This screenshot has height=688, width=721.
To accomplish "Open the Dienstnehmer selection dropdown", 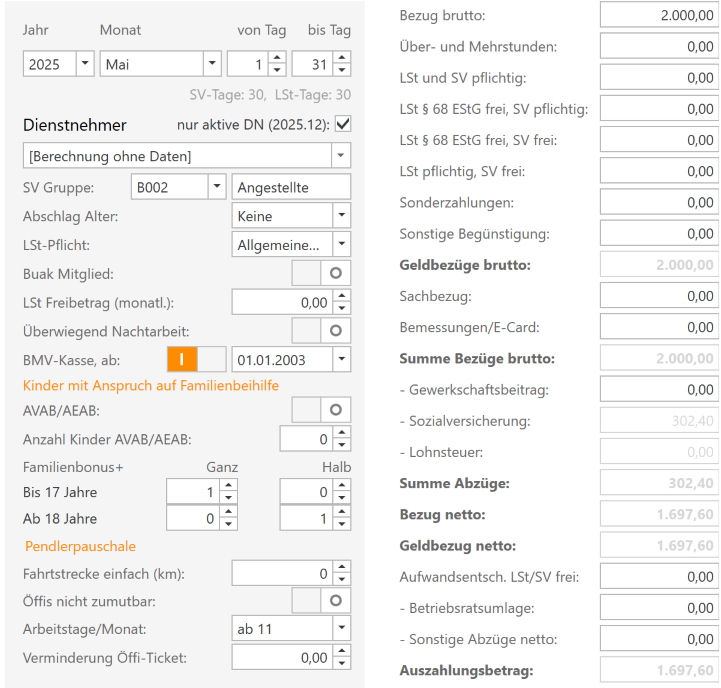I will coord(341,156).
